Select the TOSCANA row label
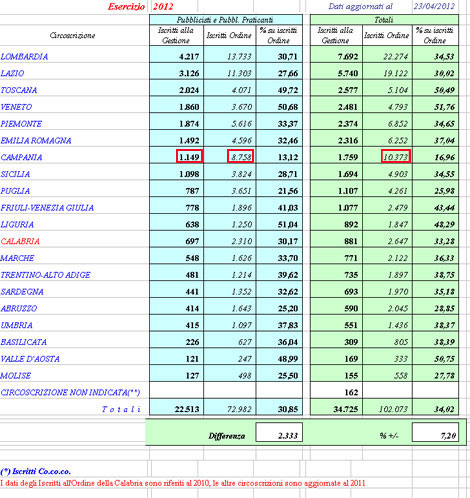 [19, 90]
